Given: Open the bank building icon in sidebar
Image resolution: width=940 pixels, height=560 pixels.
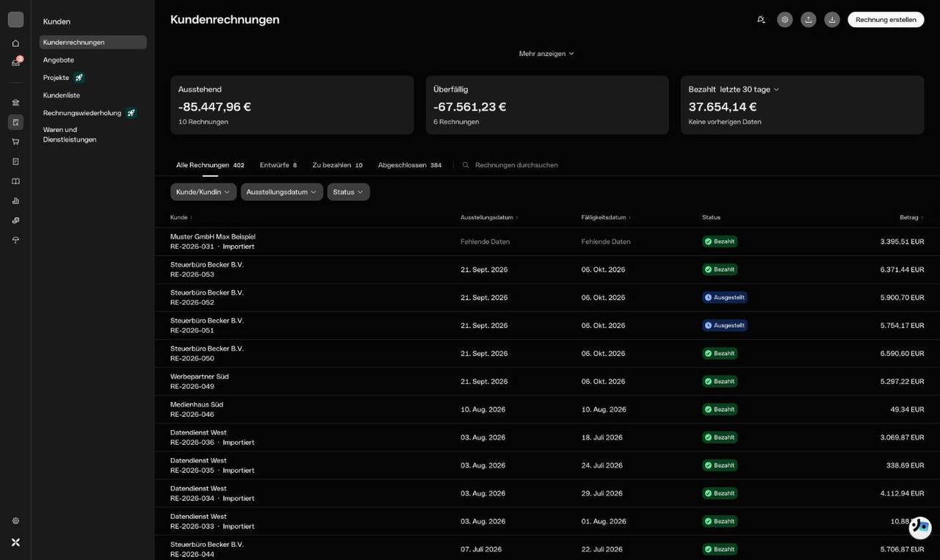Looking at the screenshot, I should point(15,103).
